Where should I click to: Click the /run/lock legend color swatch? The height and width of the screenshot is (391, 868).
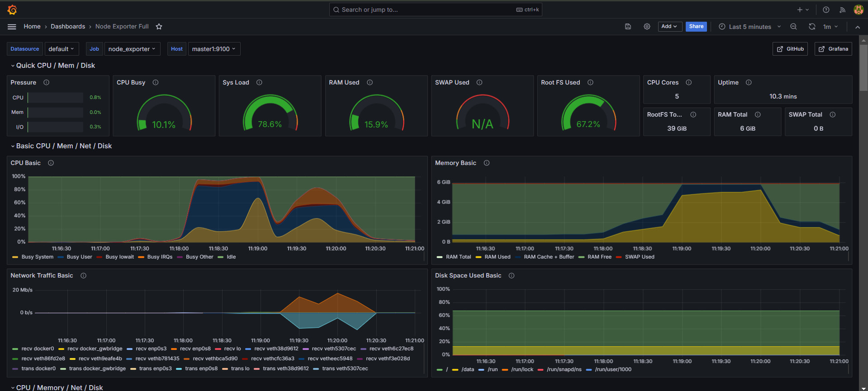pos(505,370)
